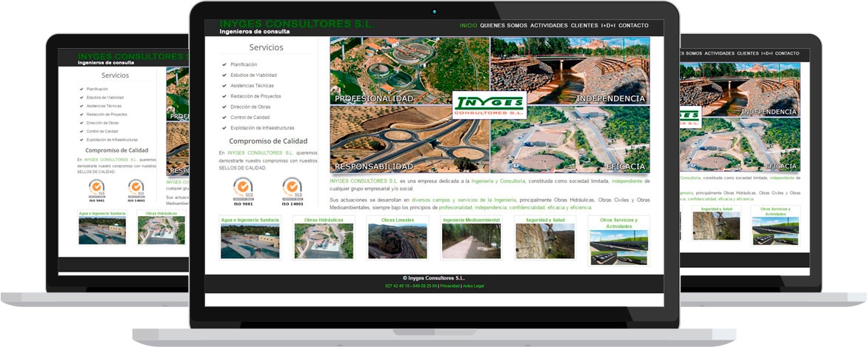The height and width of the screenshot is (347, 868).
Task: Click the center laptop's INDEPENDENCIA hero image
Action: (x=570, y=71)
